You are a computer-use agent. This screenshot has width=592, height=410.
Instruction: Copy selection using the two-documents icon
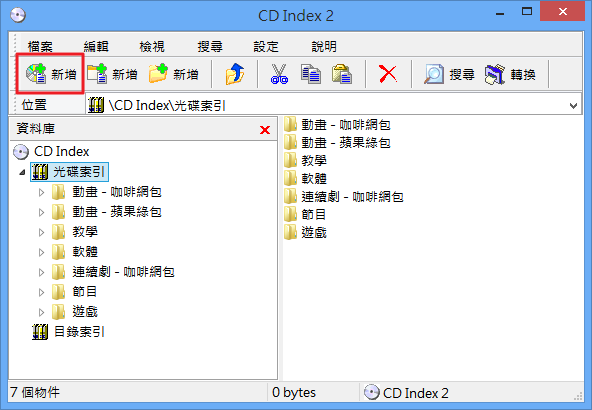311,74
